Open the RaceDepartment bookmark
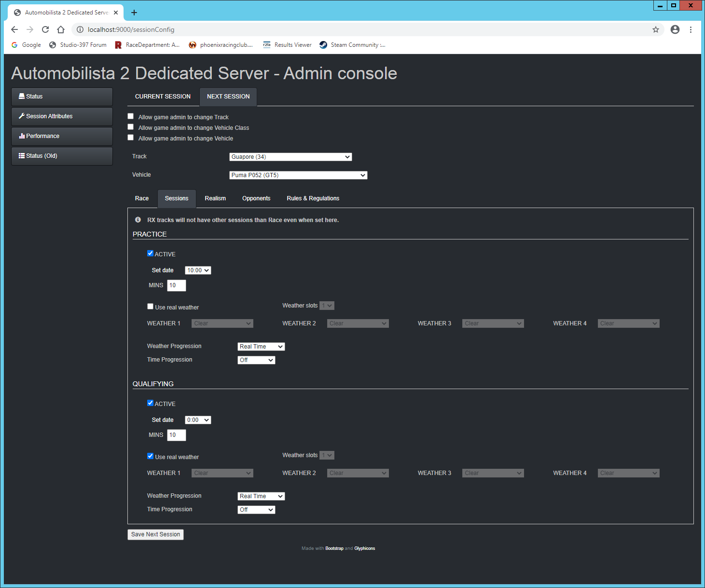Viewport: 705px width, 588px height. coord(147,45)
